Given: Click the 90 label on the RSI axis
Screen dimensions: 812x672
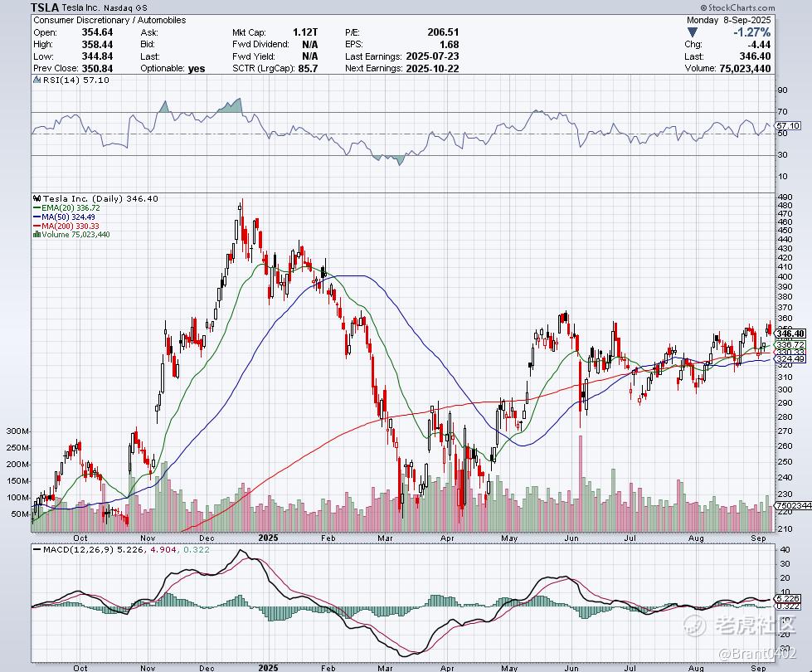Looking at the screenshot, I should coord(782,90).
